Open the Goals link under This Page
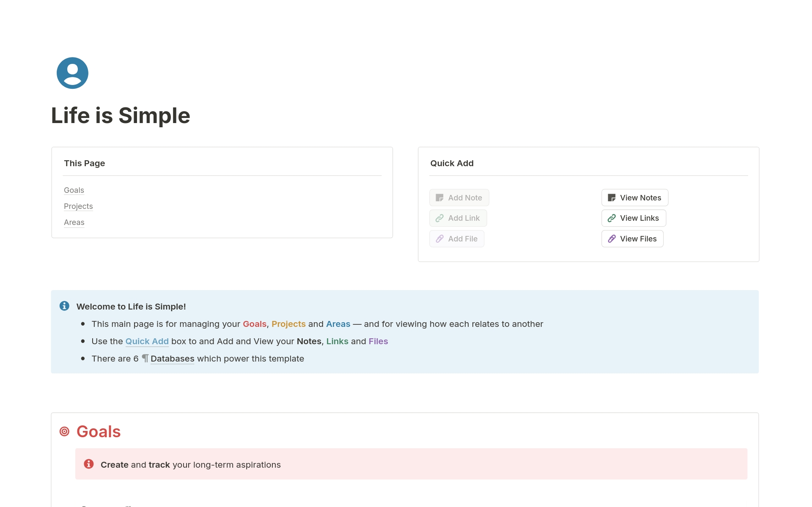812x507 pixels. point(74,190)
